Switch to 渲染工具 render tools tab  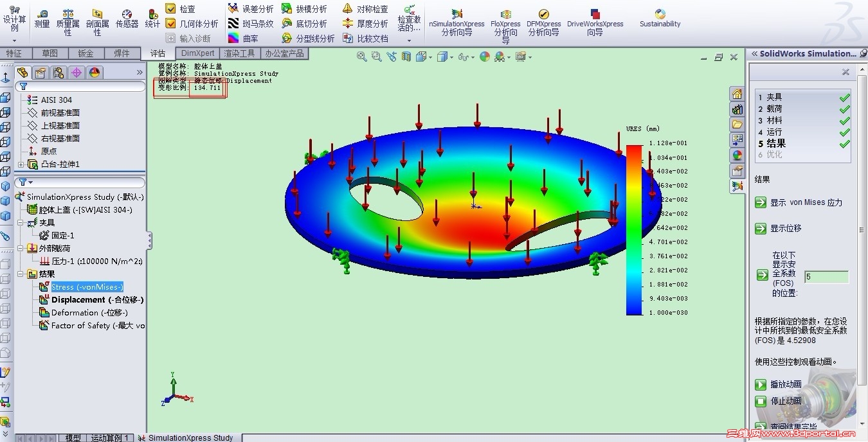(240, 53)
